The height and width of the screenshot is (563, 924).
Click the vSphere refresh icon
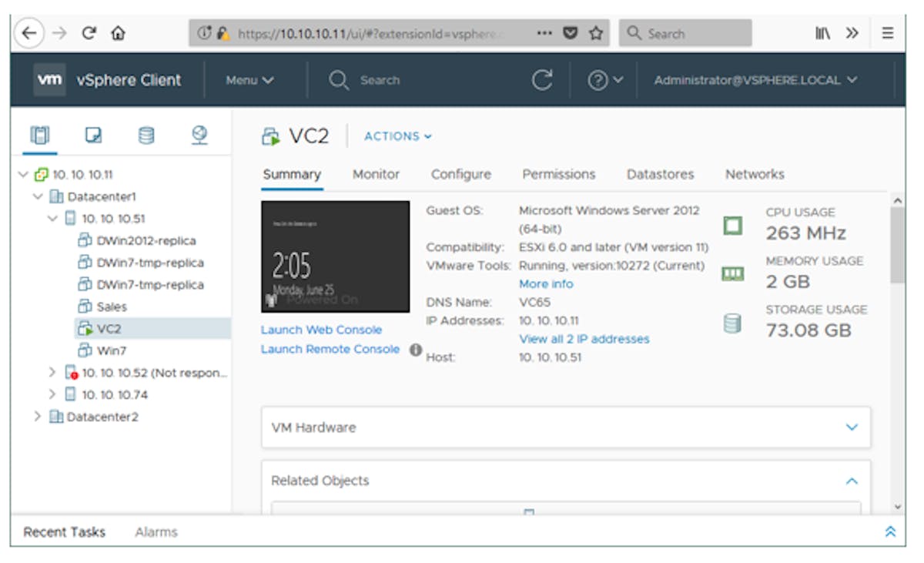pyautogui.click(x=542, y=80)
